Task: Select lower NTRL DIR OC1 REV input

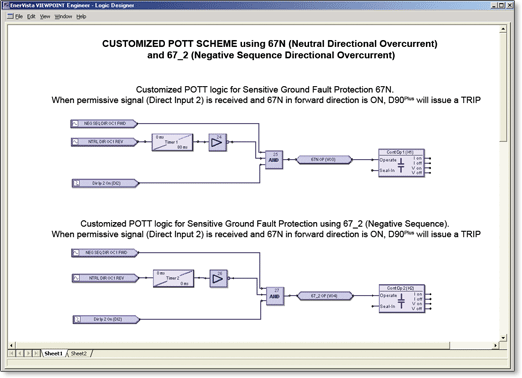Action: point(106,278)
